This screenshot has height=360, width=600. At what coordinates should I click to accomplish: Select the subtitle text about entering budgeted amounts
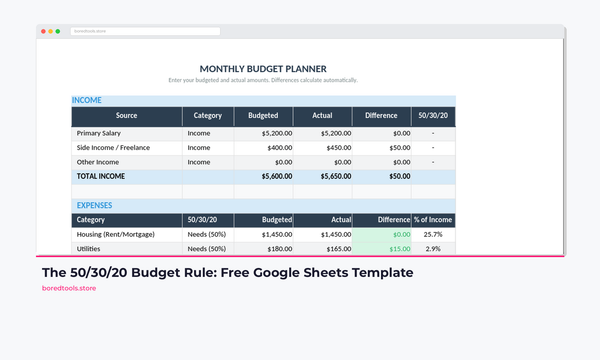click(x=263, y=80)
